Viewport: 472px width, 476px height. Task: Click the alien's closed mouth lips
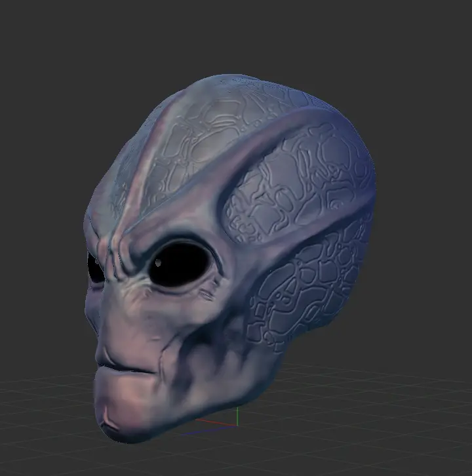point(128,367)
